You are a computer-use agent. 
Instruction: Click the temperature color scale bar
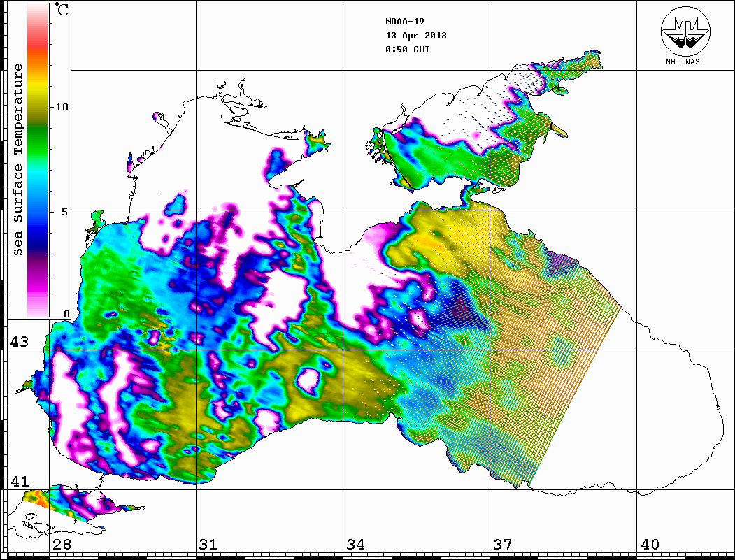coord(38,160)
